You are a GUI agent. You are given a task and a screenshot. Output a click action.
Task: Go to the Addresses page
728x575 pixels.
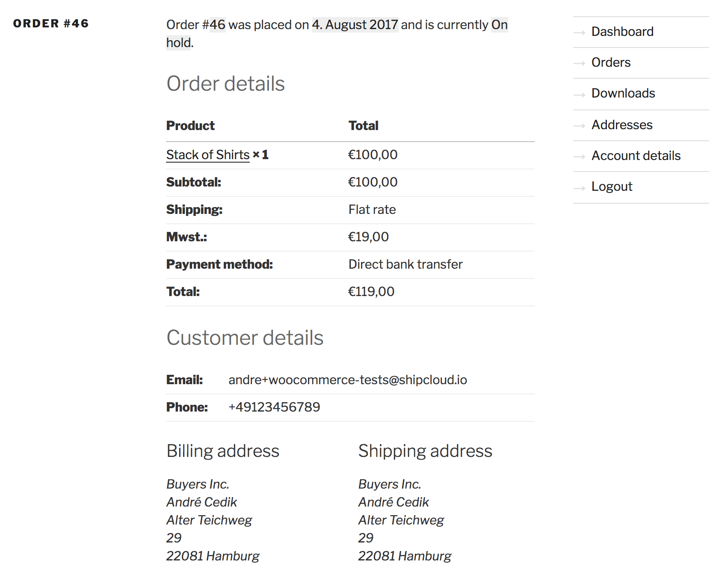tap(622, 125)
